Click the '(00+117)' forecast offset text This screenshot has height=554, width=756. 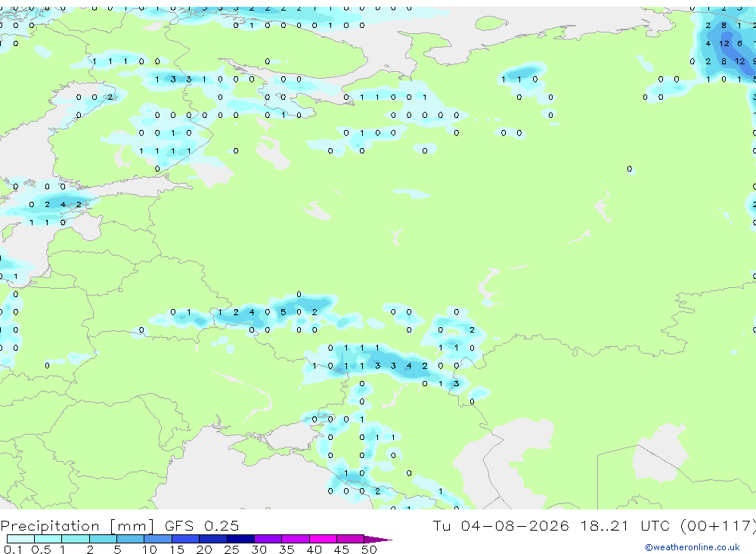coord(718,525)
